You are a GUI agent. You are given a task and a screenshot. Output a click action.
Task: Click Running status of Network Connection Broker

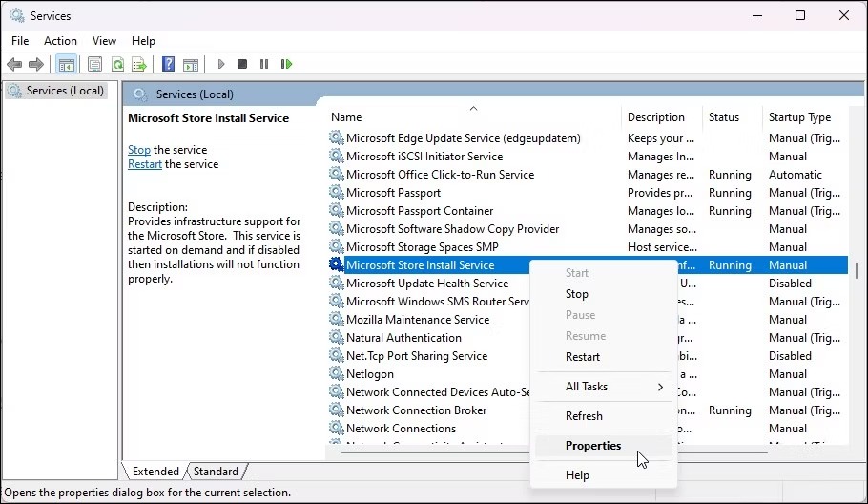[x=730, y=409]
